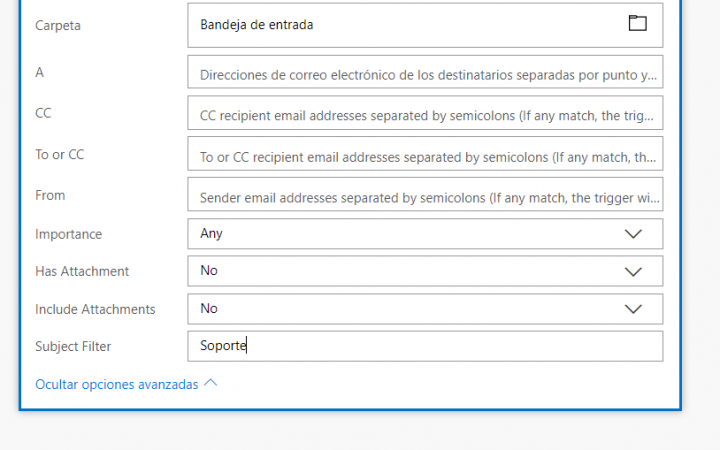
Task: Hide advanced options via Ocultar opciones avanzadas
Action: coord(117,384)
